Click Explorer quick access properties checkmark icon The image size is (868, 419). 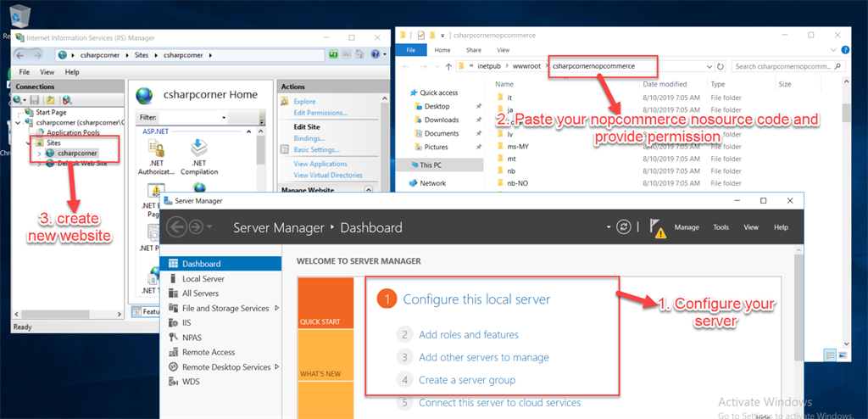(420, 35)
